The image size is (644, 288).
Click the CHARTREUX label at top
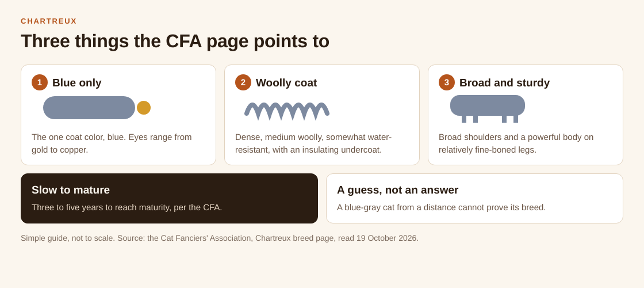click(x=49, y=21)
